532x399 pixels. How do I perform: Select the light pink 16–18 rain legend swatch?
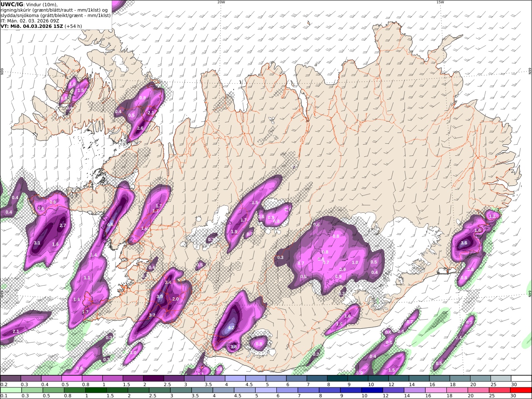click(x=435, y=390)
